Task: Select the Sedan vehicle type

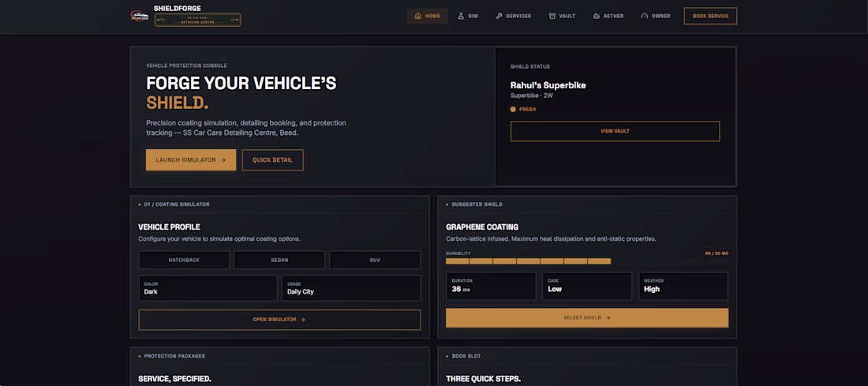Action: point(279,260)
